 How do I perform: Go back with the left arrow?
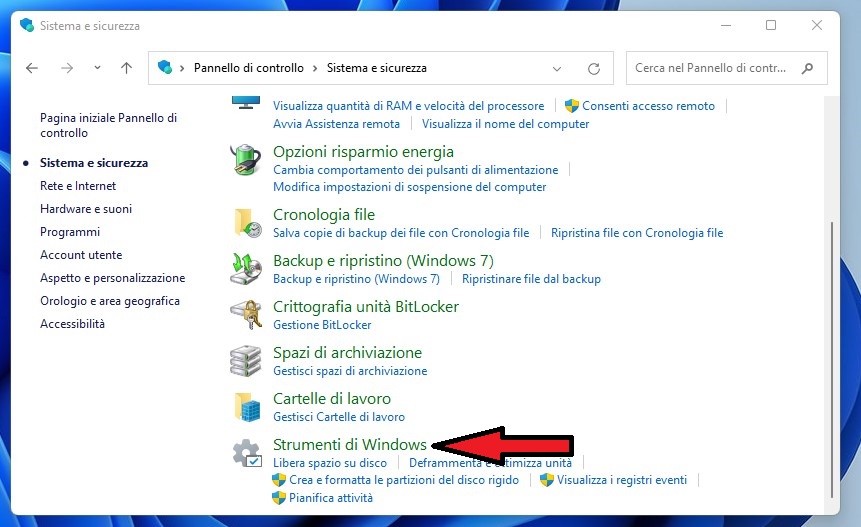tap(32, 68)
